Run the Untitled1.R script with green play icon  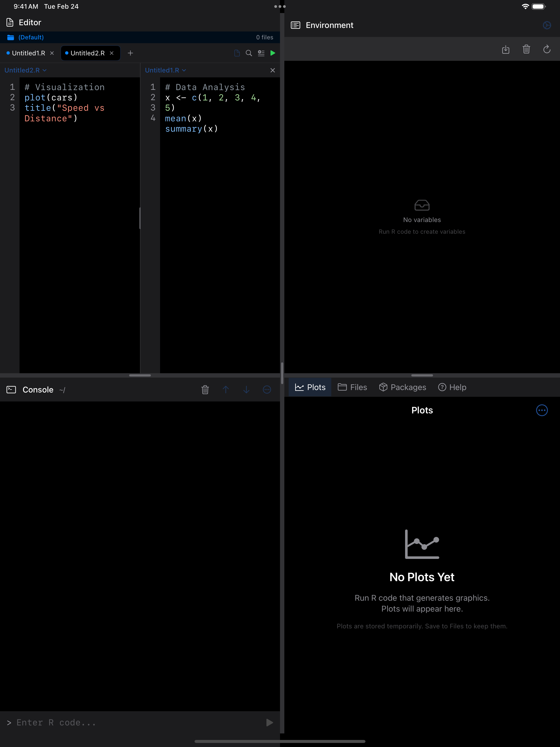273,53
